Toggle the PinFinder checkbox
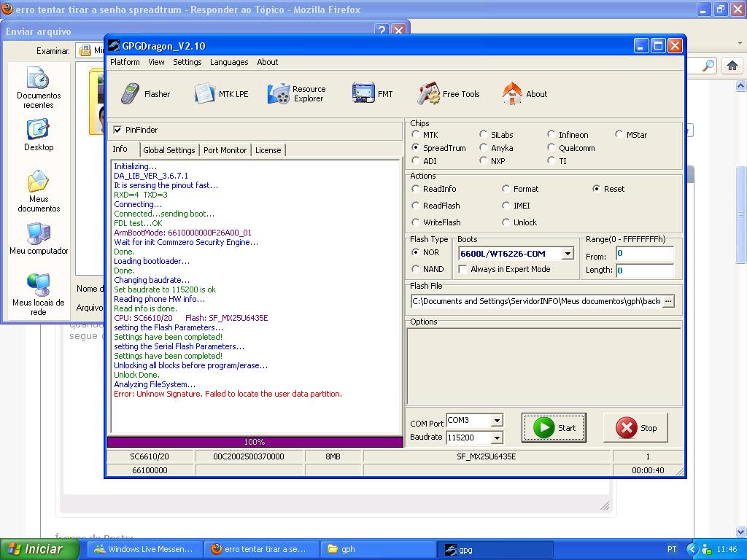747x560 pixels. pos(117,130)
